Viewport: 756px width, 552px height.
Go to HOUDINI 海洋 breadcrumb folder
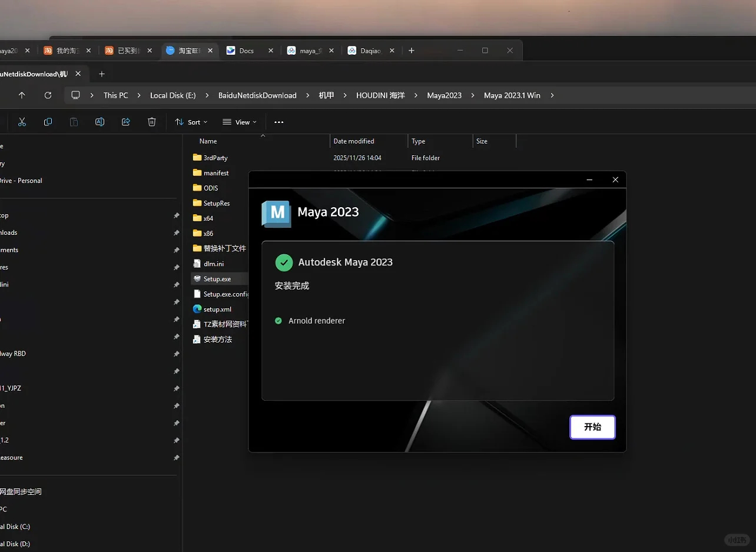380,95
